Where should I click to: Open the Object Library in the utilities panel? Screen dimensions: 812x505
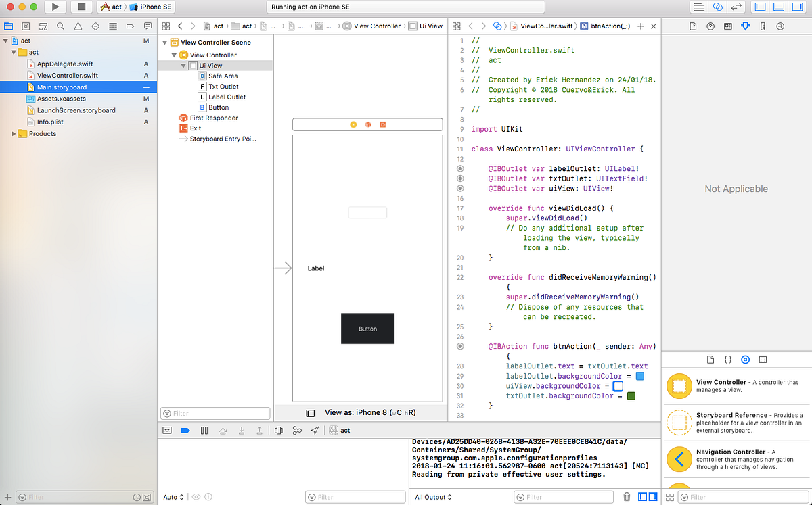746,359
